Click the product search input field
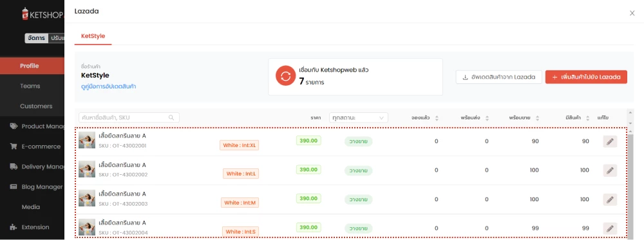This screenshot has height=240, width=644. (129, 117)
